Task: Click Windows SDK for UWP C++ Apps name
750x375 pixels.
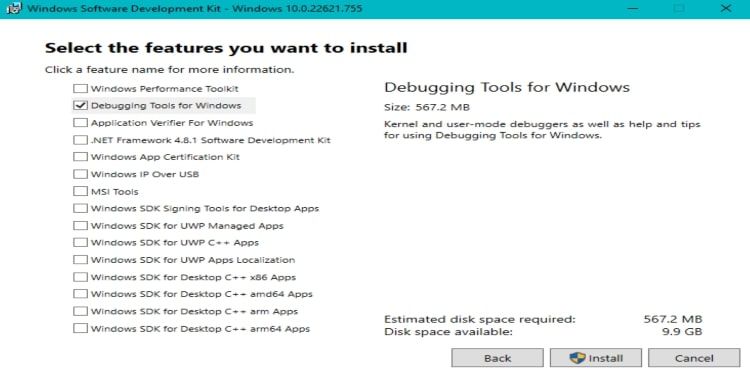Action: point(175,243)
